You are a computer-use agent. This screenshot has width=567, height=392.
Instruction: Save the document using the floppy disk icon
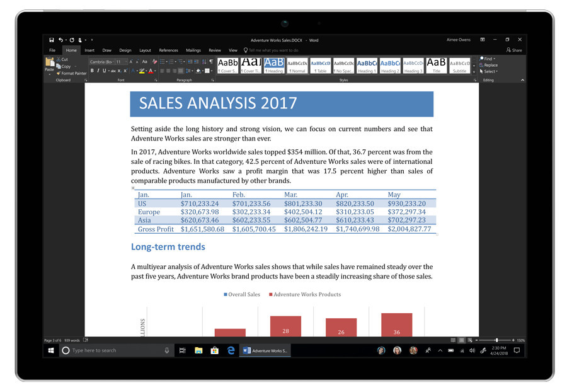[x=52, y=40]
